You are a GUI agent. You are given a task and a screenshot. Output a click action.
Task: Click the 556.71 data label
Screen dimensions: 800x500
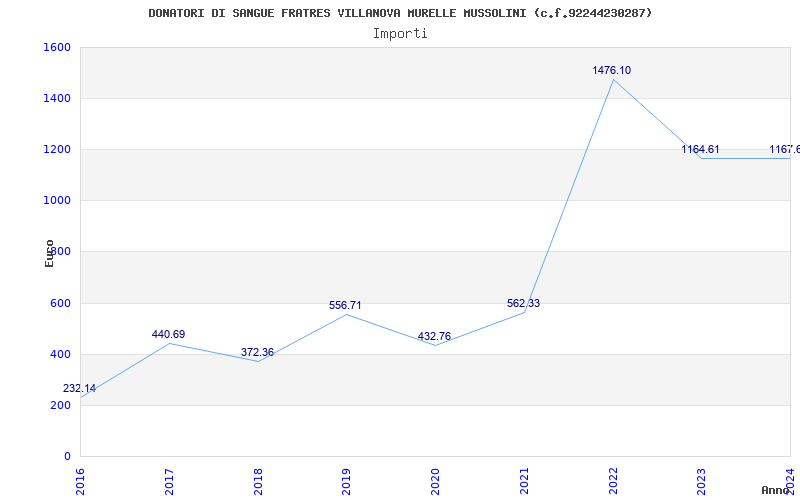(x=346, y=306)
